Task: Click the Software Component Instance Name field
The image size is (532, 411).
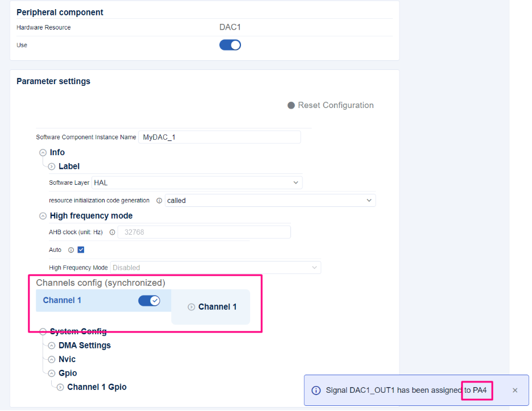Action: 219,137
